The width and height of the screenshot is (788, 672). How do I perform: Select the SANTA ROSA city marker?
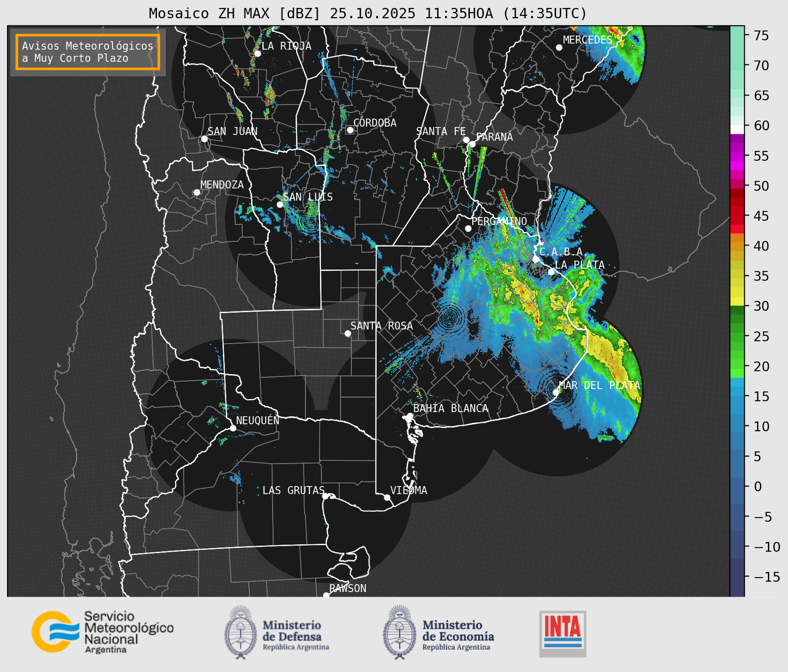point(348,333)
